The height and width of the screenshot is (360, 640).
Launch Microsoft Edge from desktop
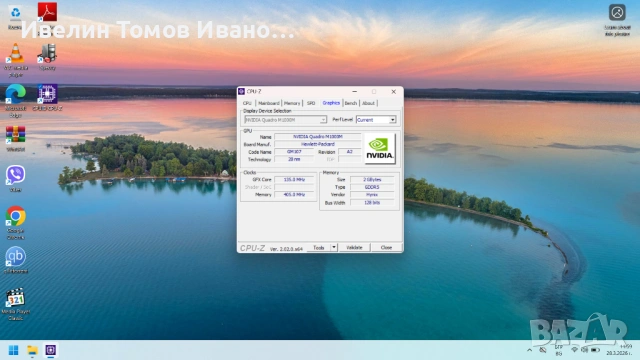tap(16, 100)
